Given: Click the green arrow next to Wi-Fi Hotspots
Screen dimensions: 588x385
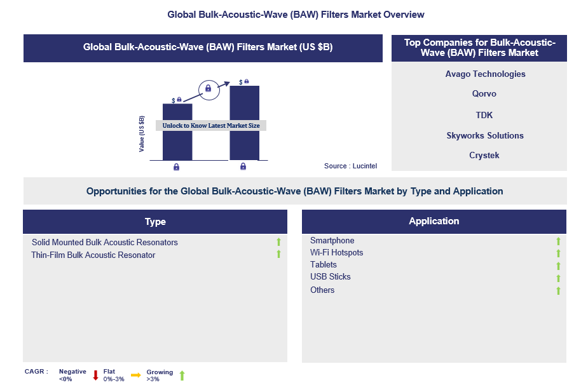Looking at the screenshot, I should [x=558, y=253].
